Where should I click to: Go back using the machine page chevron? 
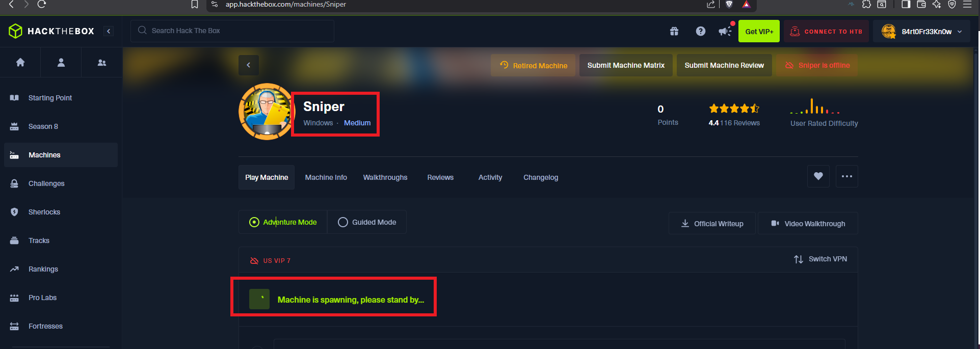pyautogui.click(x=249, y=65)
